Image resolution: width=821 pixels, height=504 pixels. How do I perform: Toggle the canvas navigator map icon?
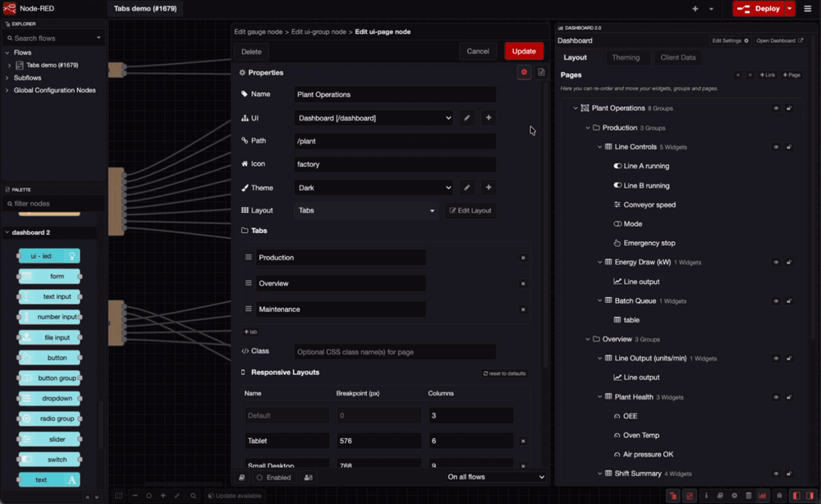(x=119, y=496)
